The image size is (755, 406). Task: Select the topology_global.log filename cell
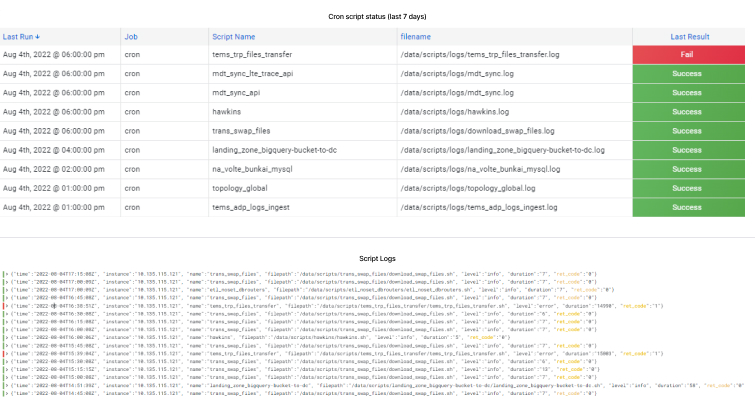coord(467,188)
